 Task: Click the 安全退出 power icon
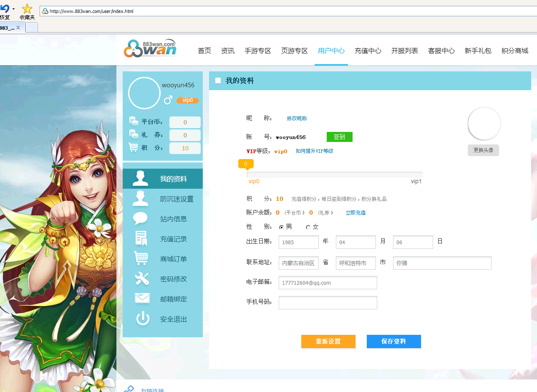pos(143,319)
